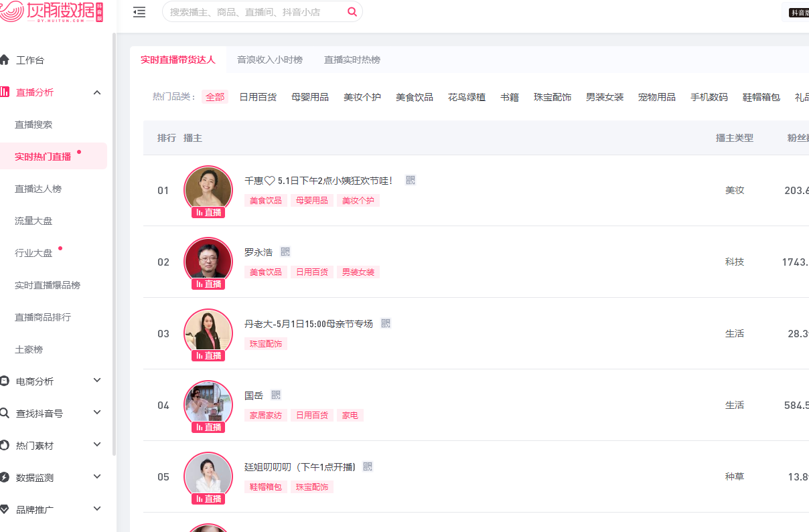809x532 pixels.
Task: Filter by 母婴用品 category
Action: (310, 97)
